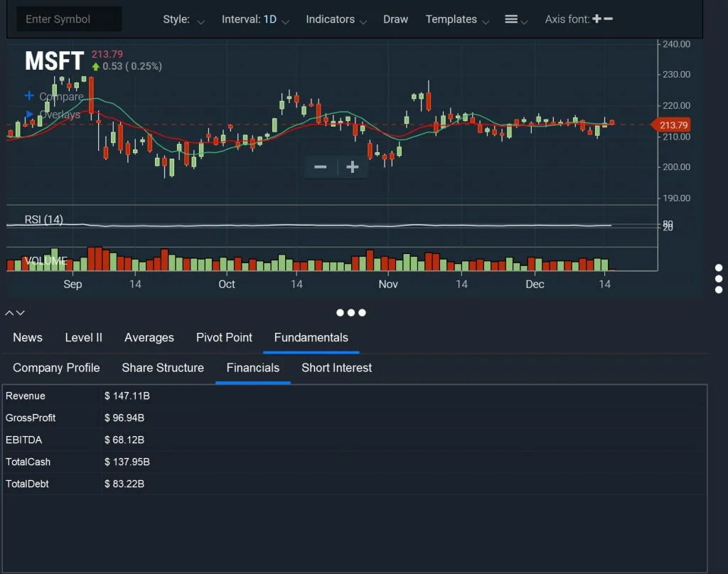
Task: Decrease axis font with minus icon
Action: (x=609, y=18)
